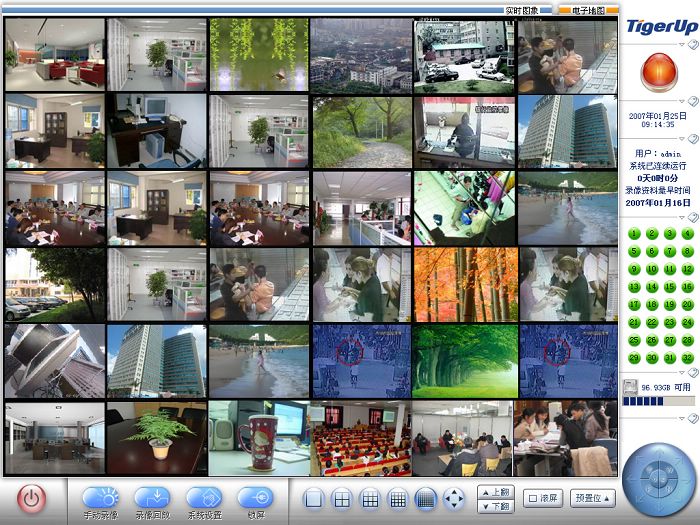Switch to the real-time image (实时图象) tab
The image size is (700, 525).
click(521, 10)
